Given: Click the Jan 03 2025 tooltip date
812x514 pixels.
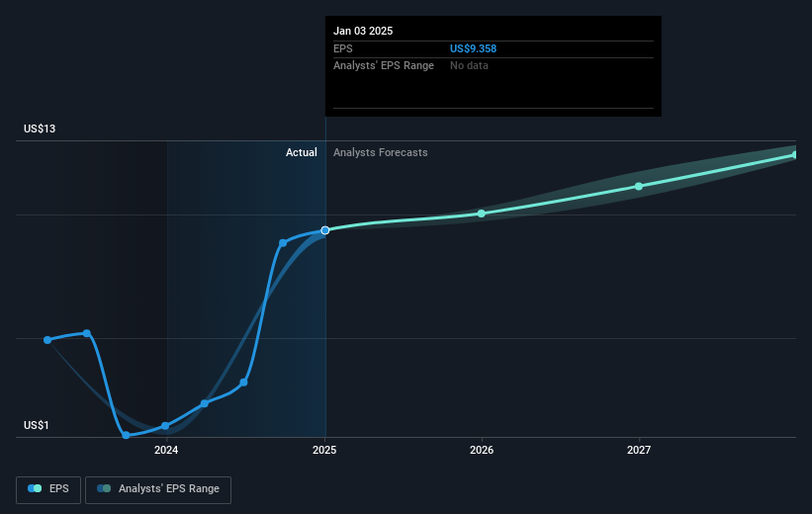Looking at the screenshot, I should click(x=363, y=31).
